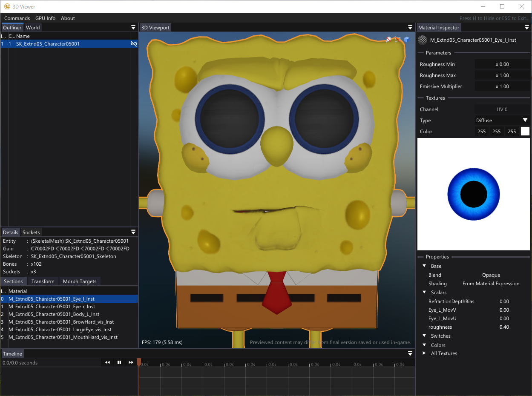This screenshot has height=396, width=532.
Task: Adjust the Emissive Multiplier value field
Action: pyautogui.click(x=502, y=86)
